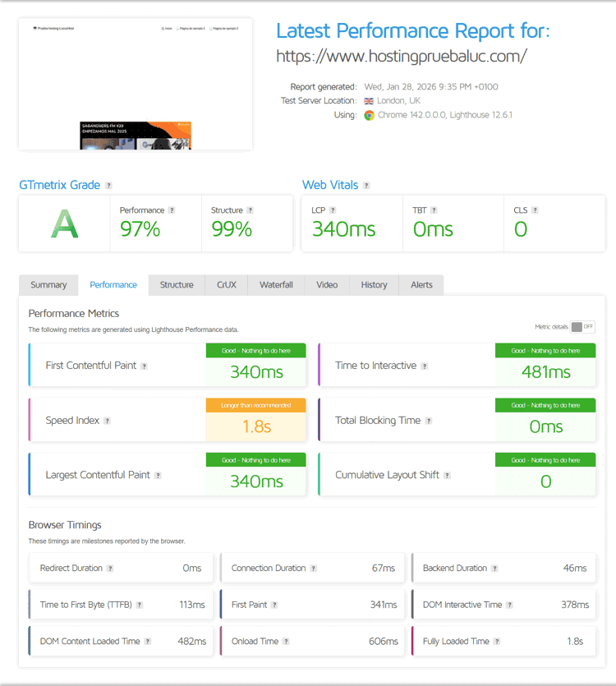The width and height of the screenshot is (616, 686).
Task: Click the website screenshot thumbnail
Action: click(136, 85)
